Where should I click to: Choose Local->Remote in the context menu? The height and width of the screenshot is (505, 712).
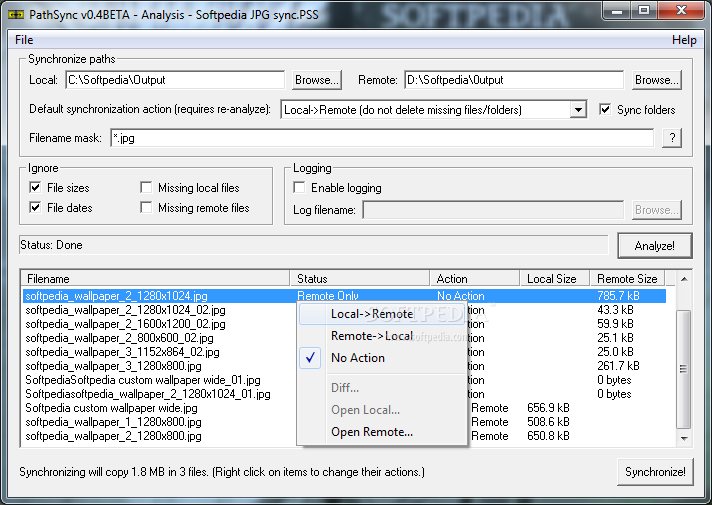[382, 314]
